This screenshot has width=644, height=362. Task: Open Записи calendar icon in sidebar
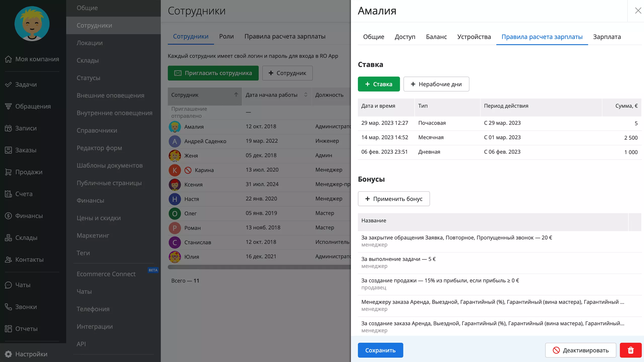(8, 128)
